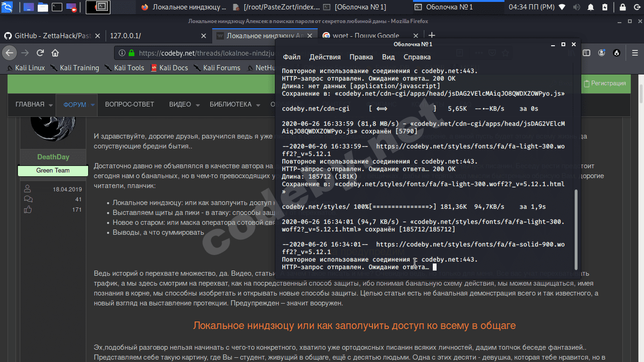Open the Справка menu in the terminal
This screenshot has width=644, height=362.
click(x=417, y=57)
